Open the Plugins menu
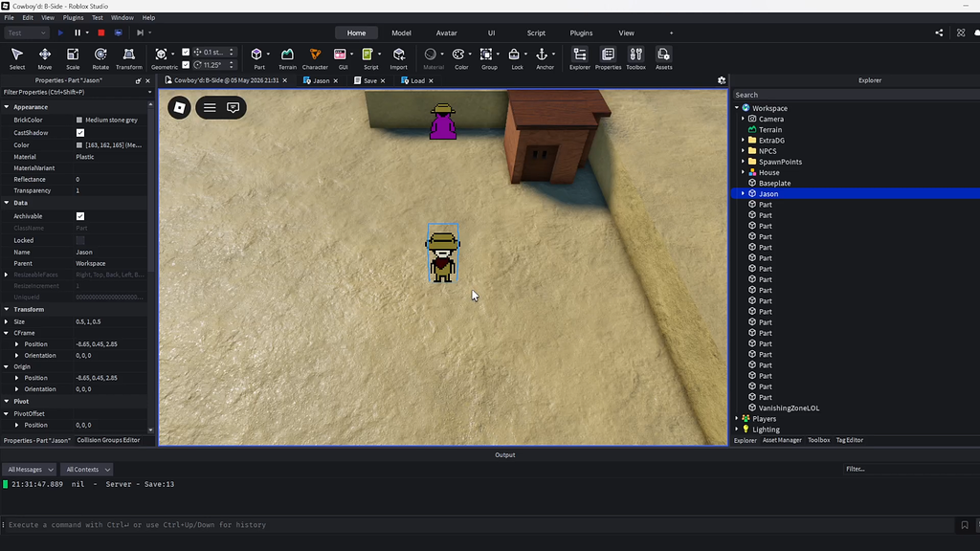The image size is (980, 551). click(x=73, y=17)
